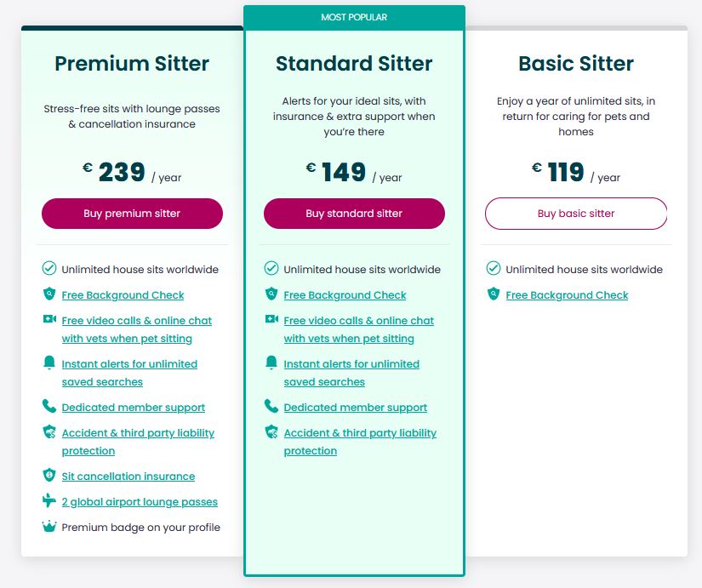Click the airplane lounge pass icon

click(49, 501)
